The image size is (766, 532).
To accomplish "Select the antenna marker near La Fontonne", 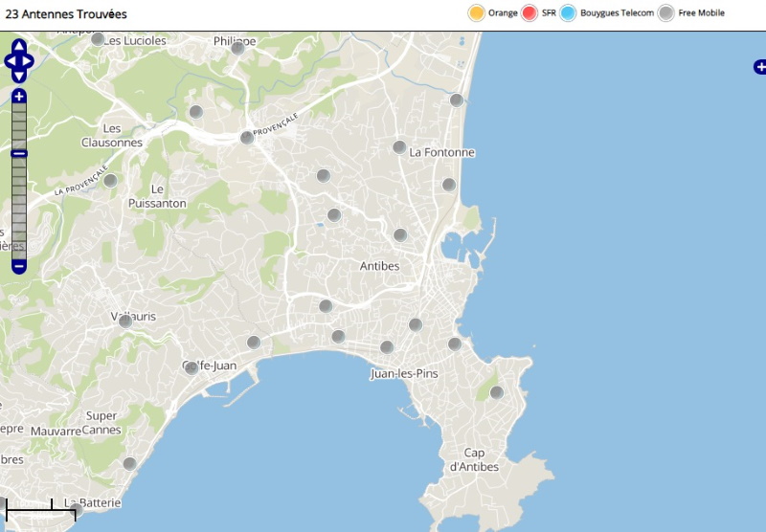I will [x=399, y=147].
